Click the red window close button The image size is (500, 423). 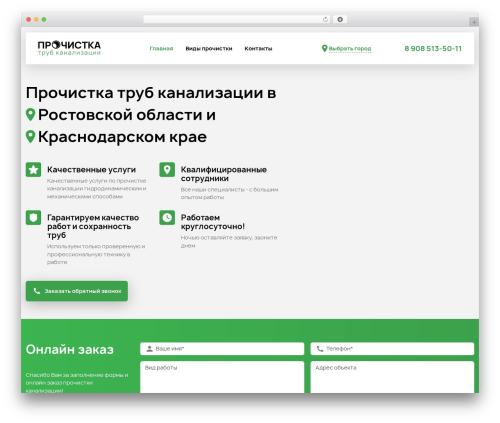tap(29, 20)
